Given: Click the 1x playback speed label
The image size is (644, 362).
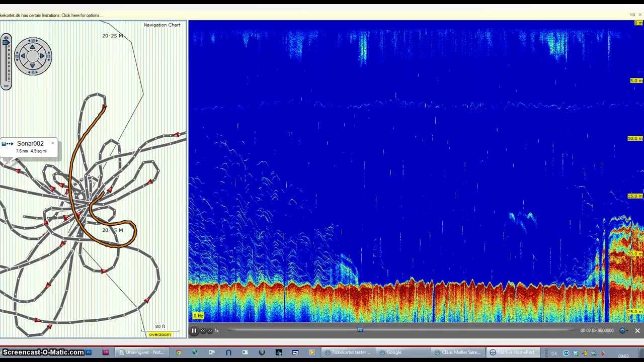Looking at the screenshot, I should pyautogui.click(x=217, y=331).
